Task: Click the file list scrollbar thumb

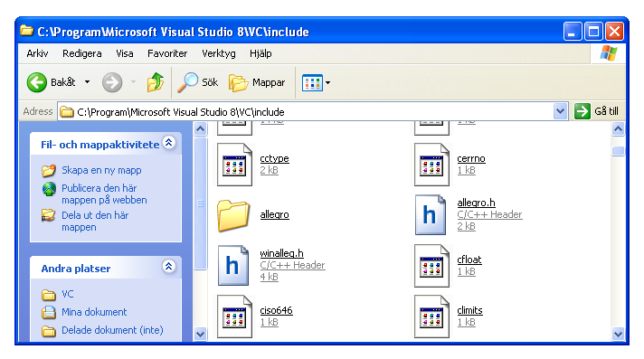Action: (x=618, y=151)
